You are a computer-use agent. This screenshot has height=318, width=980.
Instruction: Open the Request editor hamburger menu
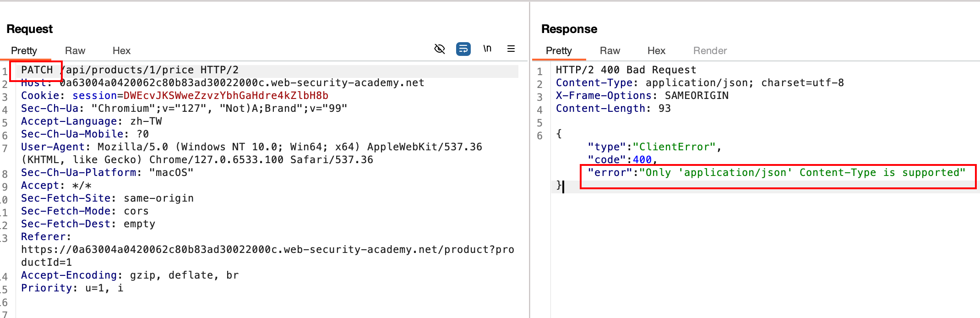pyautogui.click(x=511, y=49)
